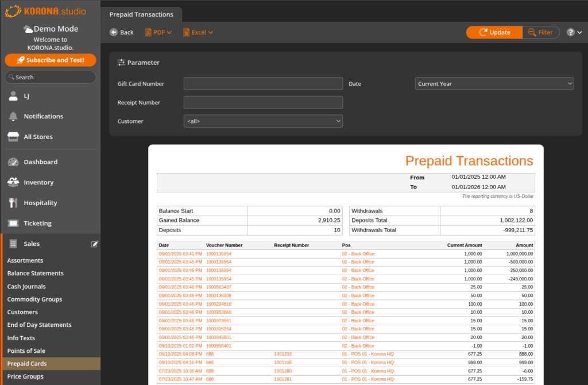
Task: Open Customers menu item
Action: [22, 312]
